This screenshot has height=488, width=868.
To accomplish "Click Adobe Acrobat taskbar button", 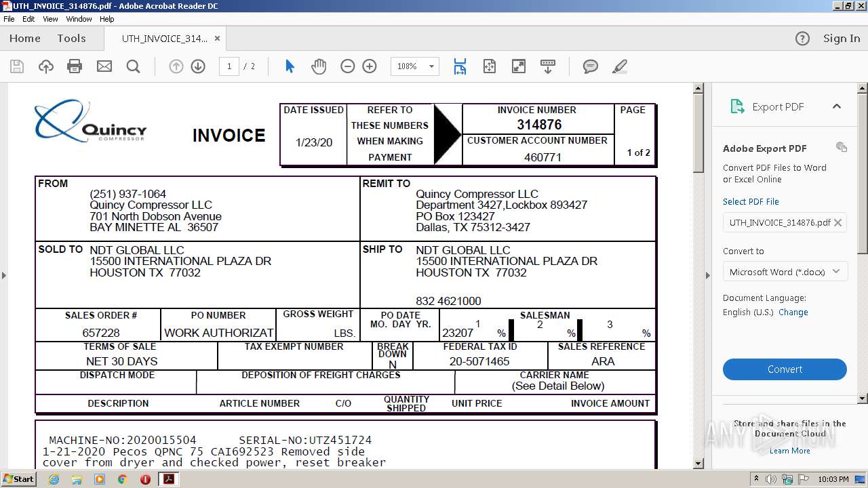I will click(168, 479).
